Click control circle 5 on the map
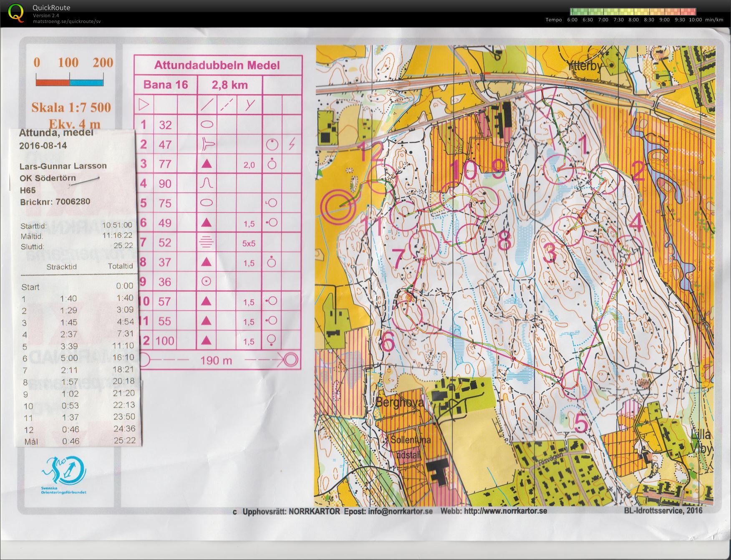Image resolution: width=731 pixels, height=560 pixels. coord(576,384)
